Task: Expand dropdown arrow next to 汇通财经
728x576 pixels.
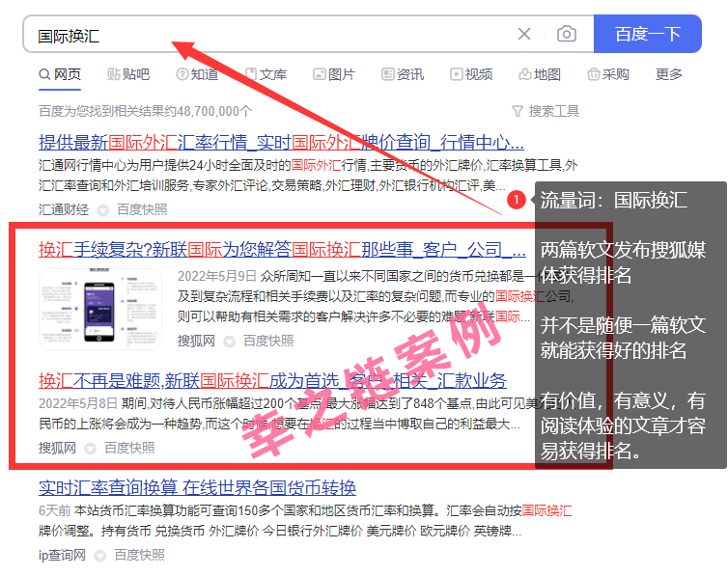Action: coord(102,210)
